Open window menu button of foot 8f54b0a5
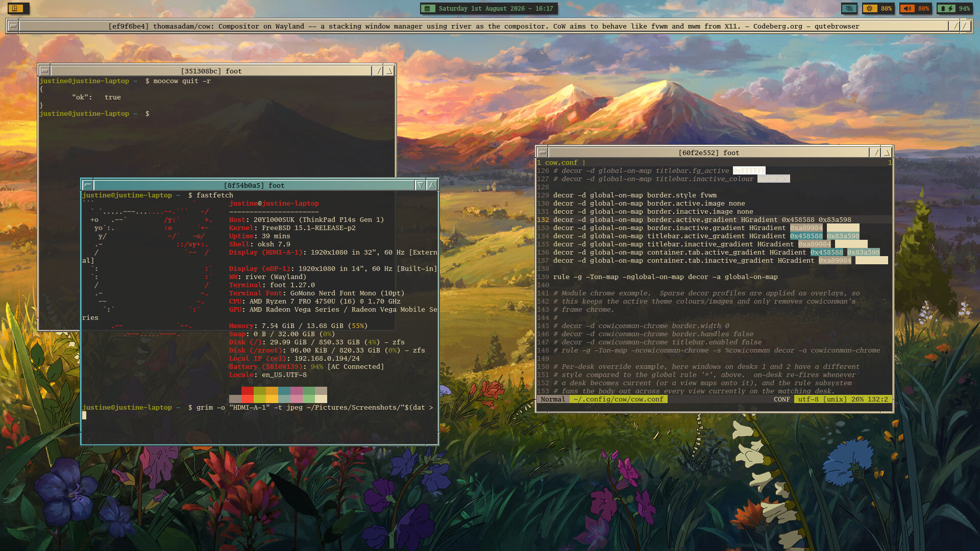The height and width of the screenshot is (551, 980). [x=87, y=185]
